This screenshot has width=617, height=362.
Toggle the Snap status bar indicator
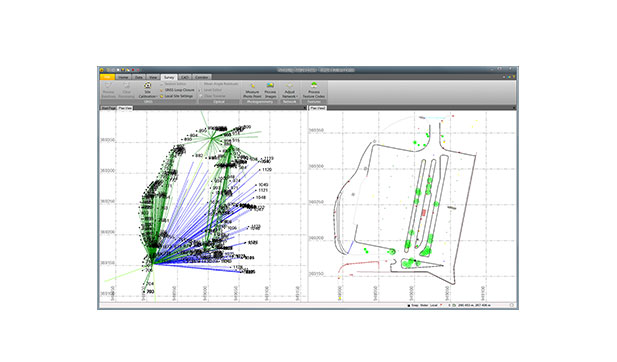point(413,305)
